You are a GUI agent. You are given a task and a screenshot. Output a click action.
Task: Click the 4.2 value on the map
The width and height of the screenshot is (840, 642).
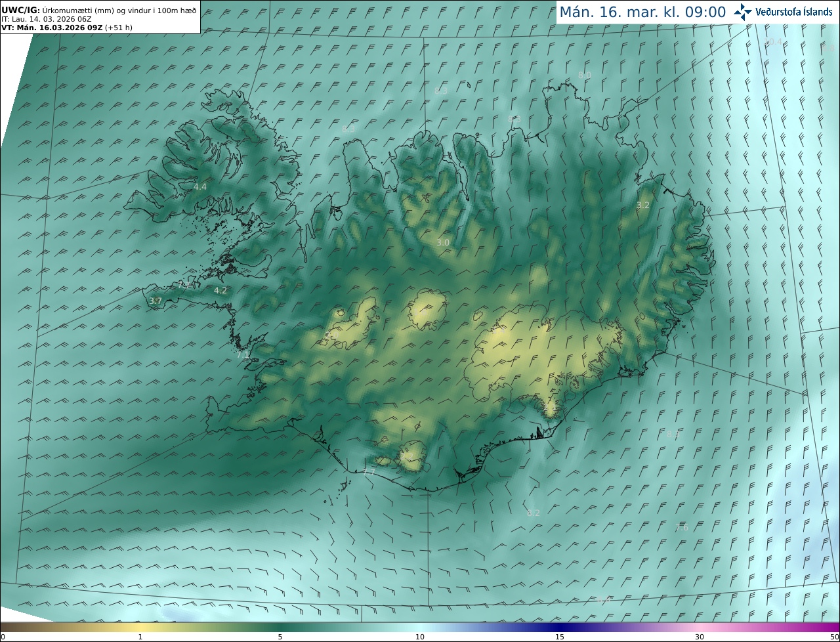coord(220,290)
